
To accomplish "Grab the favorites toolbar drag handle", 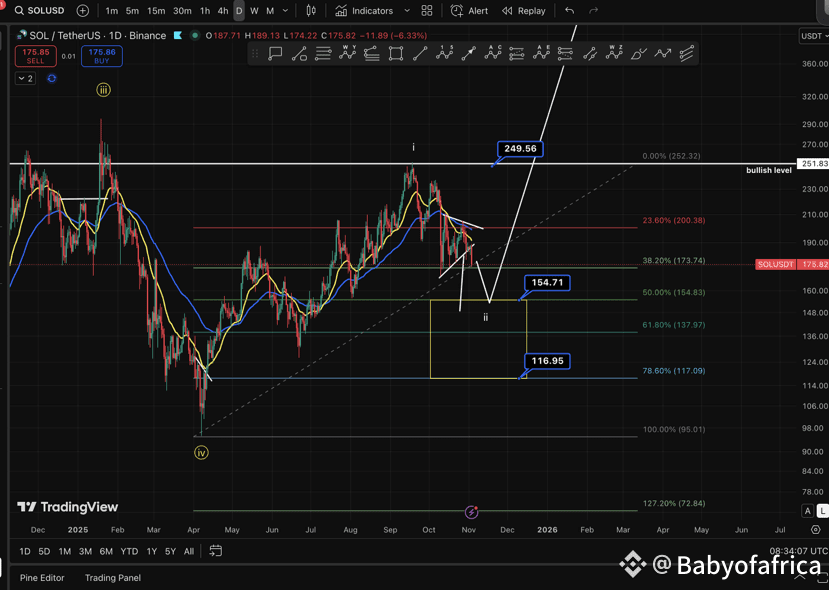I will pos(255,53).
